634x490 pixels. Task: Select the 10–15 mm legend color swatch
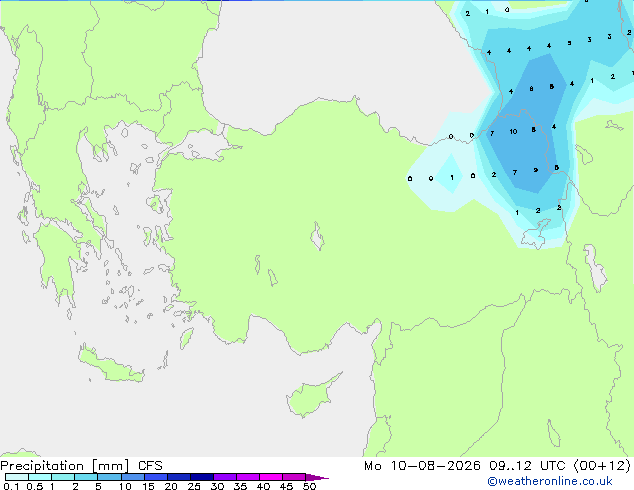pyautogui.click(x=132, y=477)
